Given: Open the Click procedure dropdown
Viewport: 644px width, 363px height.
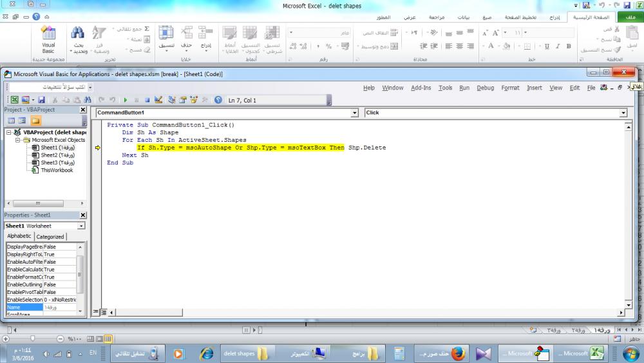Looking at the screenshot, I should click(x=623, y=113).
